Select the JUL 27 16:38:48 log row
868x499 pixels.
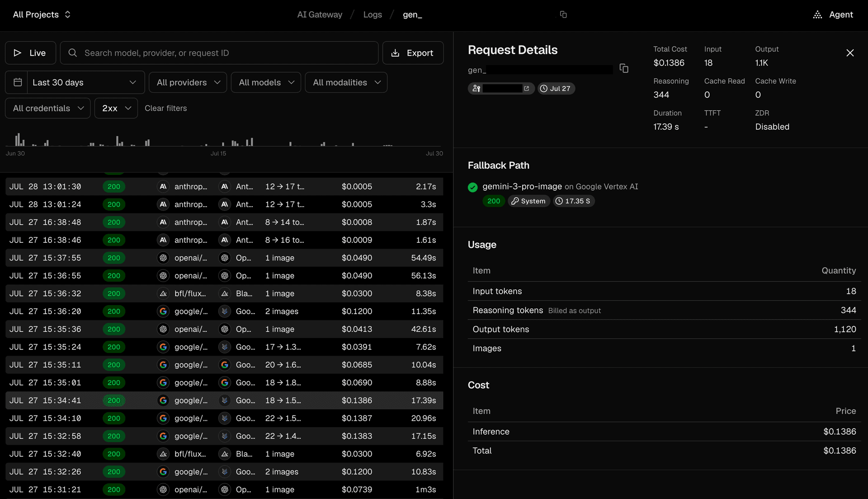[224, 222]
